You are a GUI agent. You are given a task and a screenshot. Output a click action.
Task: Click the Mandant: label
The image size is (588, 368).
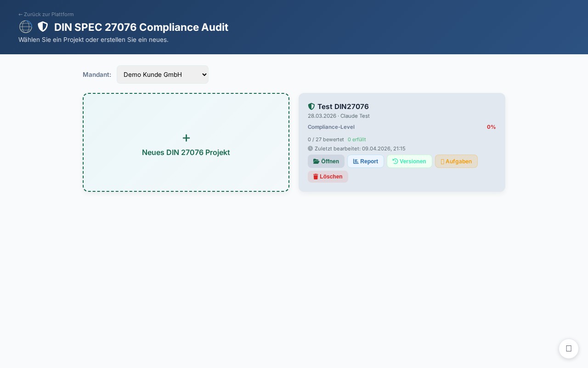pos(97,75)
